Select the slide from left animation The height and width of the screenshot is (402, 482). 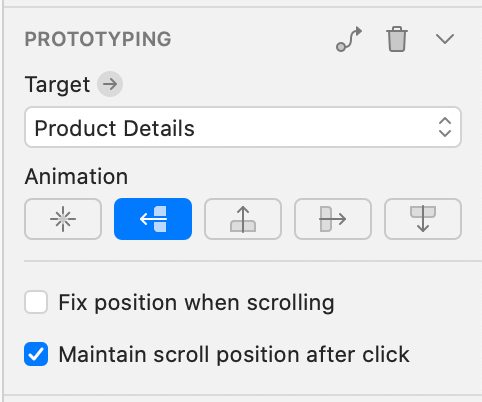333,219
